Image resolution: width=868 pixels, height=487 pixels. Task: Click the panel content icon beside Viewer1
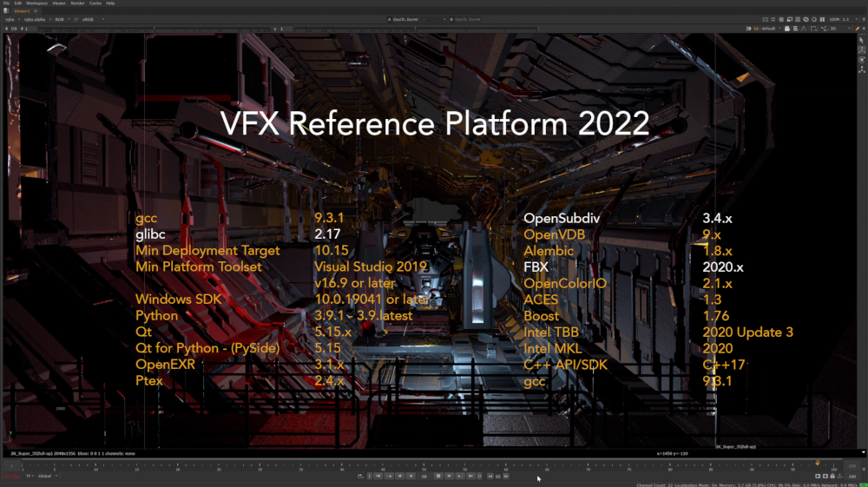6,11
